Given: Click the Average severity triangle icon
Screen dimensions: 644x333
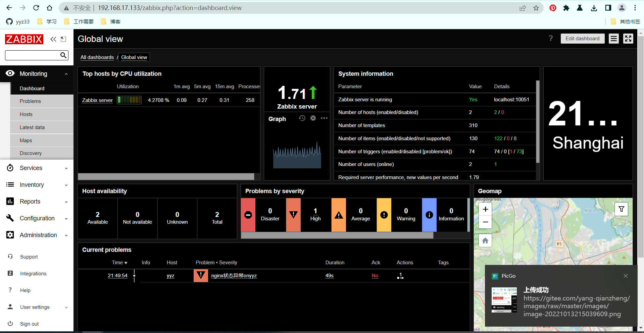Looking at the screenshot, I should tap(339, 215).
